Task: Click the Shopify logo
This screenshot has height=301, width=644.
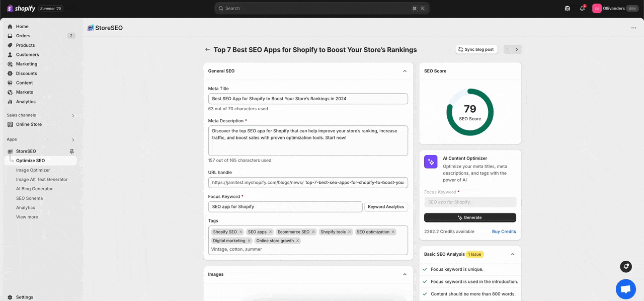Action: (x=21, y=8)
